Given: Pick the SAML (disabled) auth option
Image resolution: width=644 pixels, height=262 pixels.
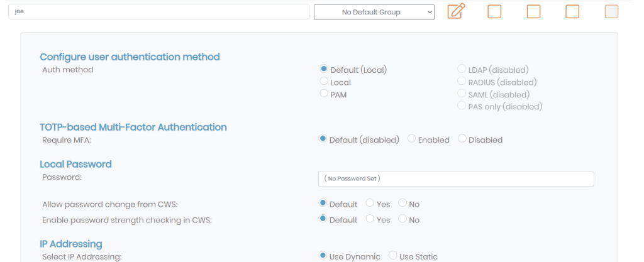Looking at the screenshot, I should point(462,94).
